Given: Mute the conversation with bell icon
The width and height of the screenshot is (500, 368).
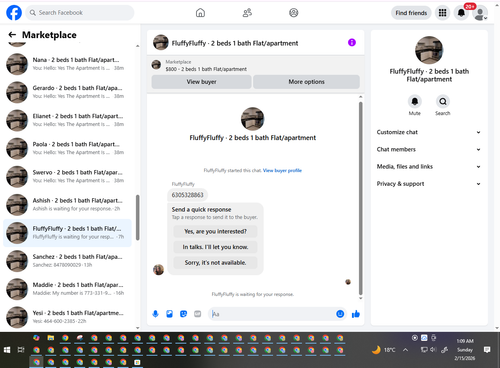Looking at the screenshot, I should [x=415, y=101].
